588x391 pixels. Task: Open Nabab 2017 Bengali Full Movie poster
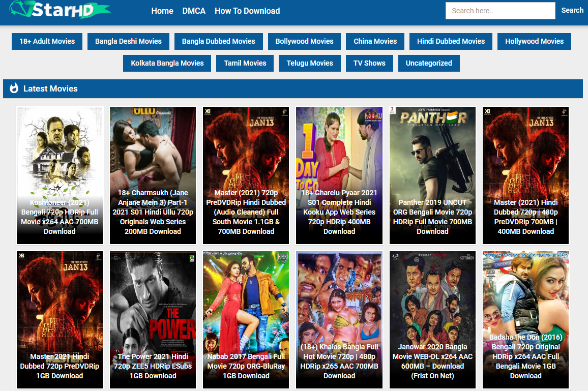(246, 320)
